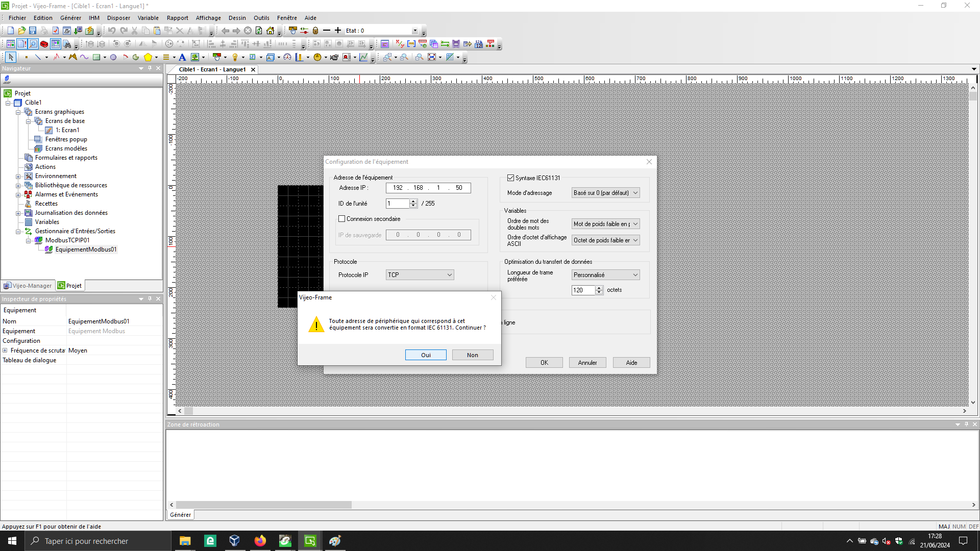
Task: Collapse the Gestionnaire d'Entrées/Sorties tree node
Action: click(x=18, y=232)
